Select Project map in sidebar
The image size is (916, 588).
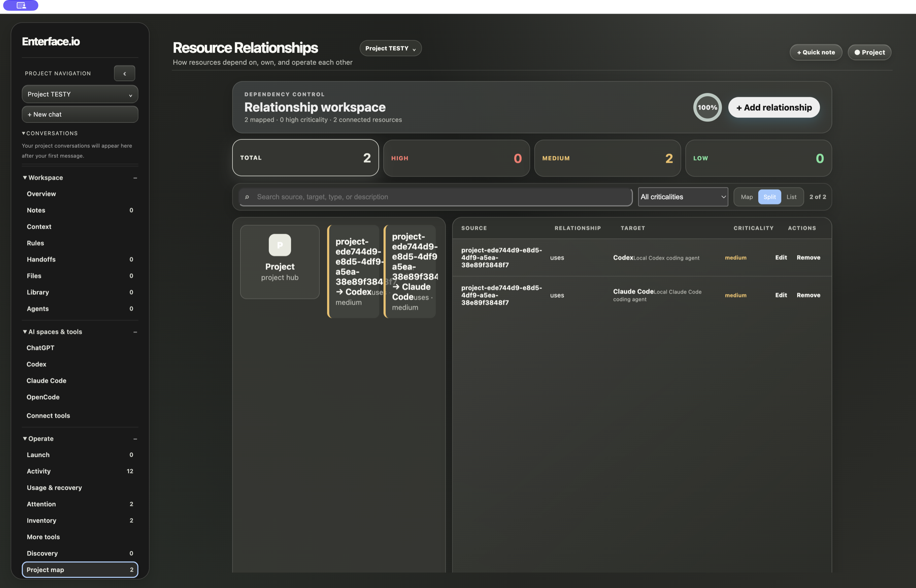[80, 570]
